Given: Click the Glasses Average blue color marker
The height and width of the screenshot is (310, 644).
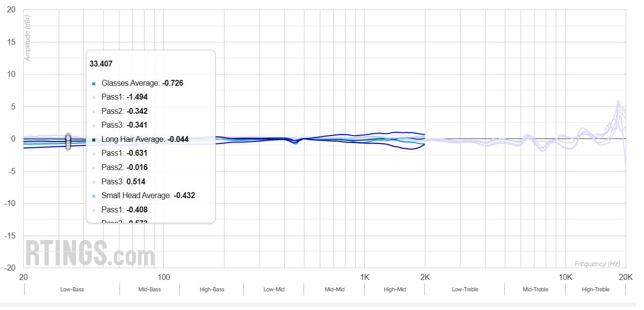Looking at the screenshot, I should pyautogui.click(x=94, y=83).
